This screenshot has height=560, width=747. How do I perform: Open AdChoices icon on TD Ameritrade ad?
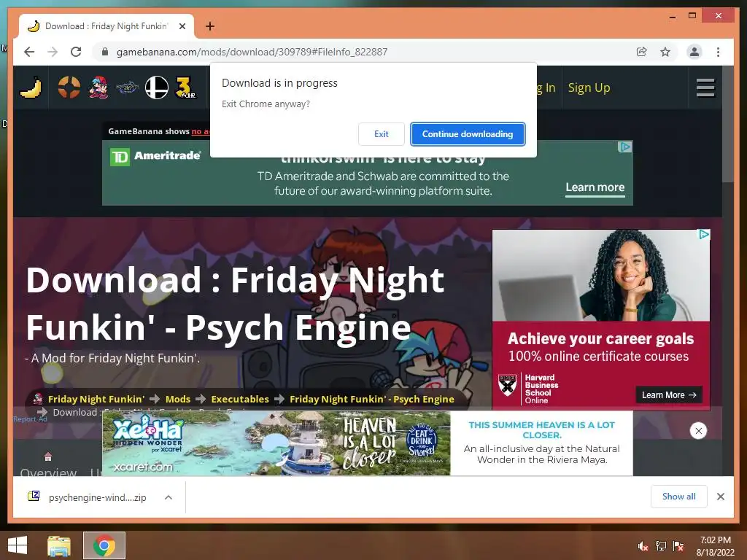pyautogui.click(x=624, y=147)
